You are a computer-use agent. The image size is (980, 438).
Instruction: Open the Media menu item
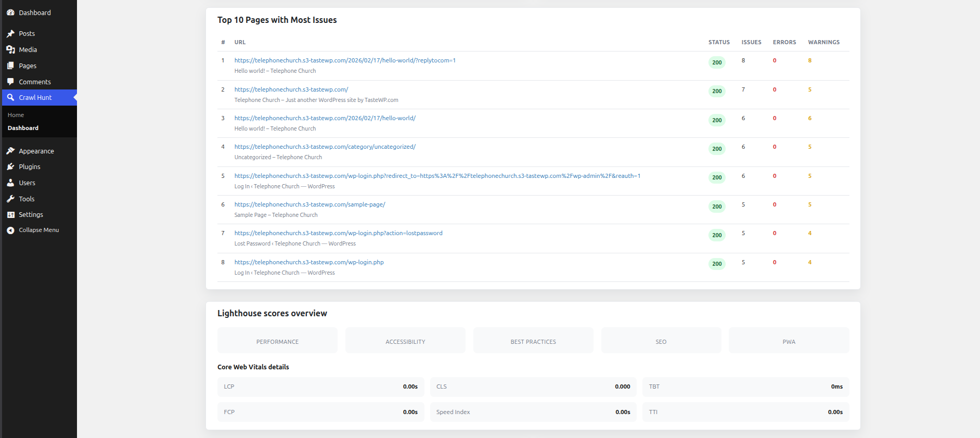[28, 49]
